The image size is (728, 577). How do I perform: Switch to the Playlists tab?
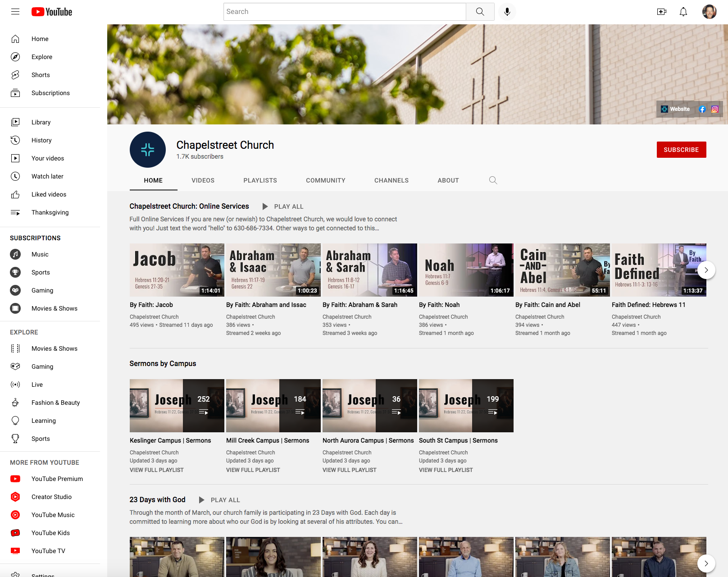tap(260, 180)
